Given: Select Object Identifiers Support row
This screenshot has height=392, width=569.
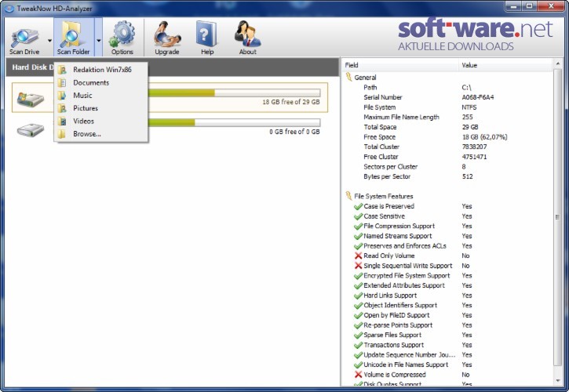Looking at the screenshot, I should coord(447,305).
